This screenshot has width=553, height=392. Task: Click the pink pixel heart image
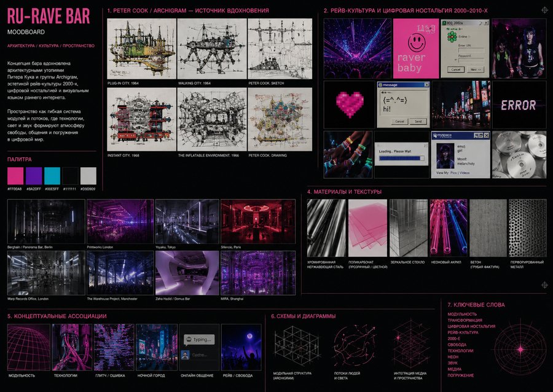pos(350,104)
